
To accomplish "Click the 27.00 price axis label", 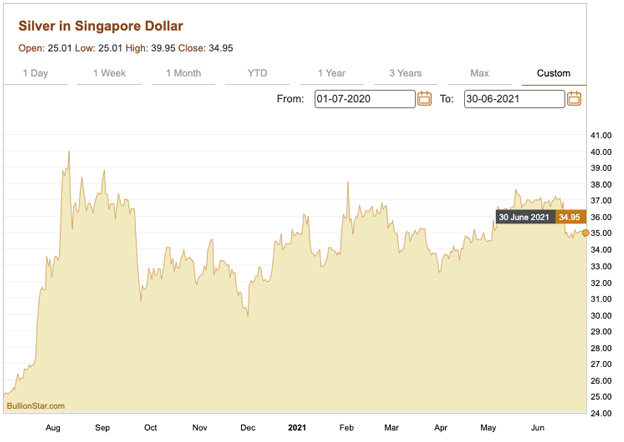I will [x=601, y=364].
